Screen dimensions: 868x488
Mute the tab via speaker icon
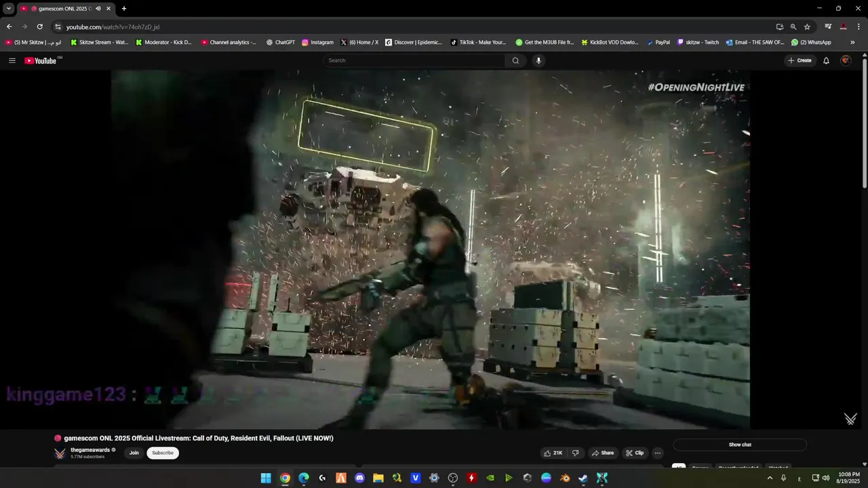pos(98,9)
